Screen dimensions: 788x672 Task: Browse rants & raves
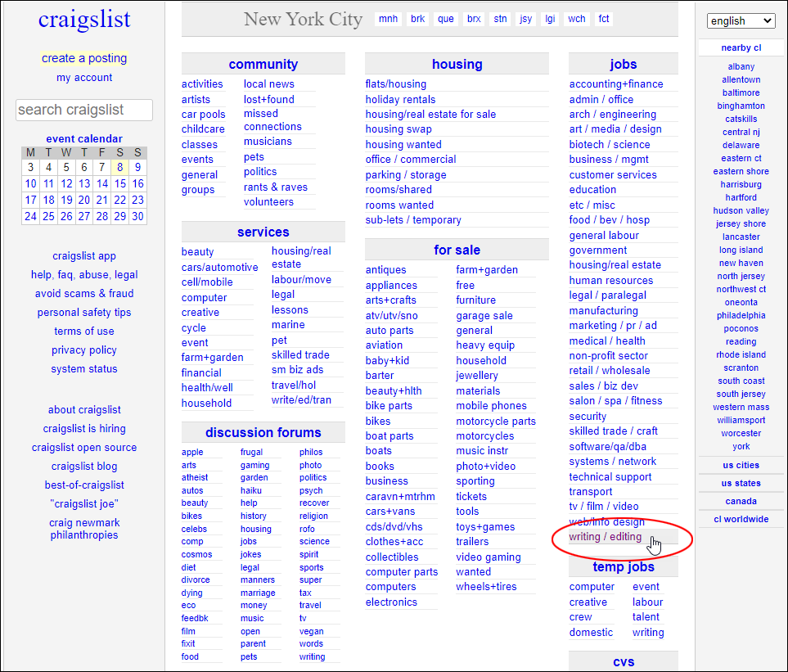coord(276,187)
